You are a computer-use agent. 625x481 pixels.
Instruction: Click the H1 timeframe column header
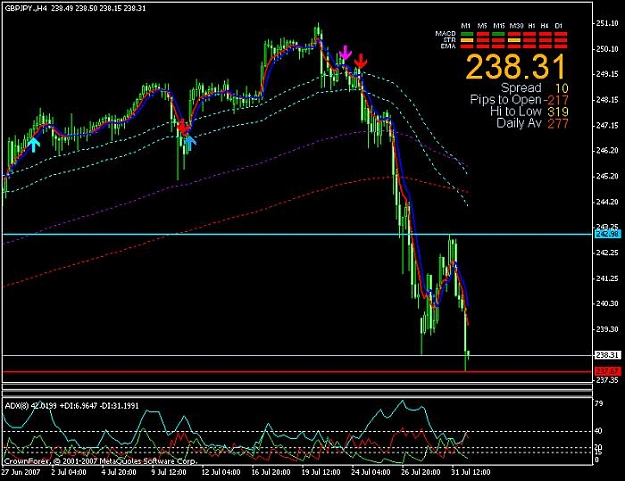pyautogui.click(x=532, y=26)
